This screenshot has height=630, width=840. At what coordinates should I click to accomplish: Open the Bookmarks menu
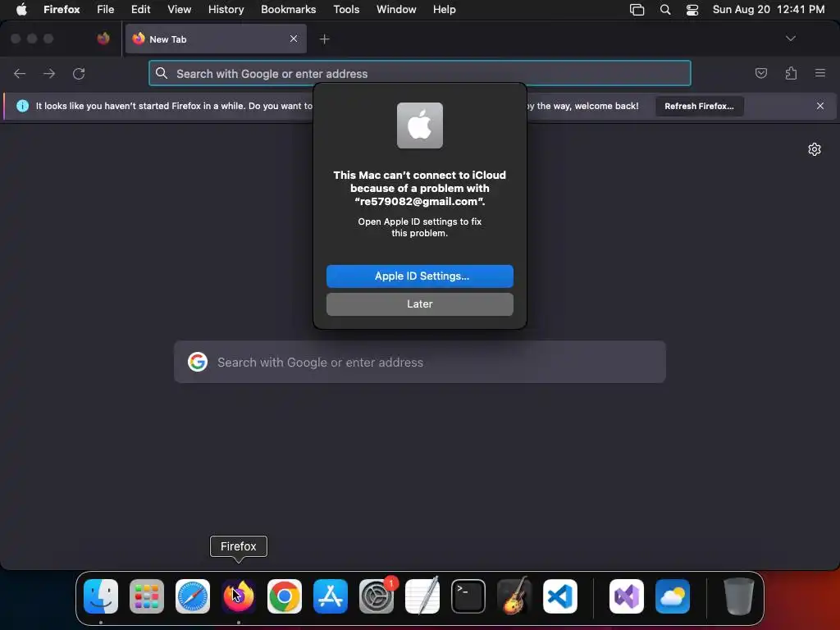(288, 10)
